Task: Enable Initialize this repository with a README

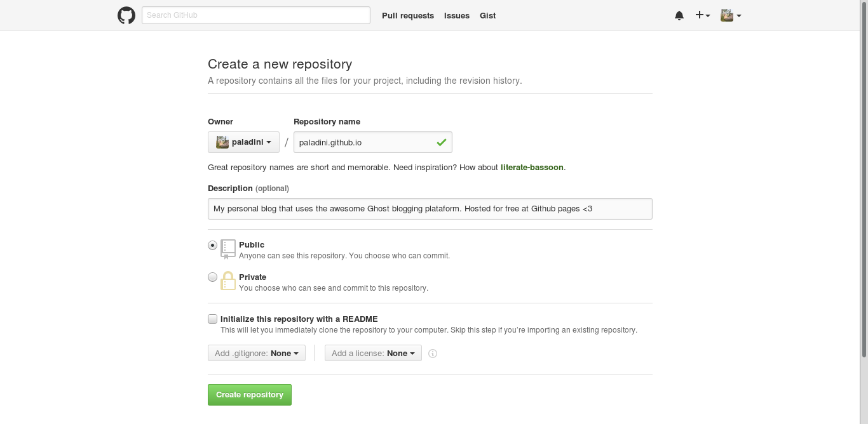Action: click(213, 319)
